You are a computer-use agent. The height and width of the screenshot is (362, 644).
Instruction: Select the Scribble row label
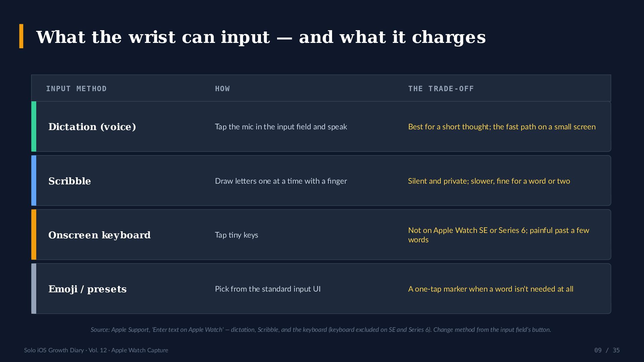70,181
